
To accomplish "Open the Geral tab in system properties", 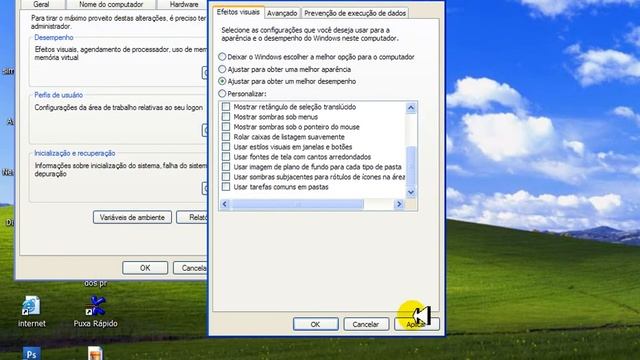I will [41, 4].
